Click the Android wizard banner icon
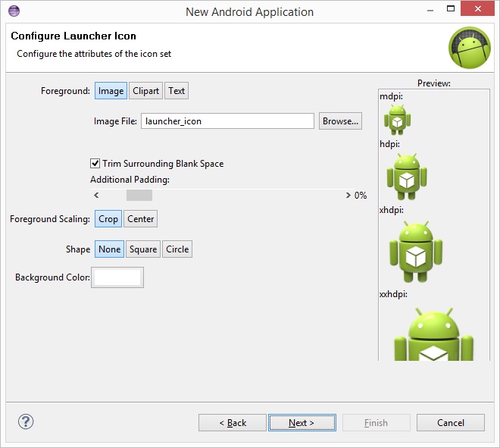This screenshot has width=500, height=448. pyautogui.click(x=470, y=48)
